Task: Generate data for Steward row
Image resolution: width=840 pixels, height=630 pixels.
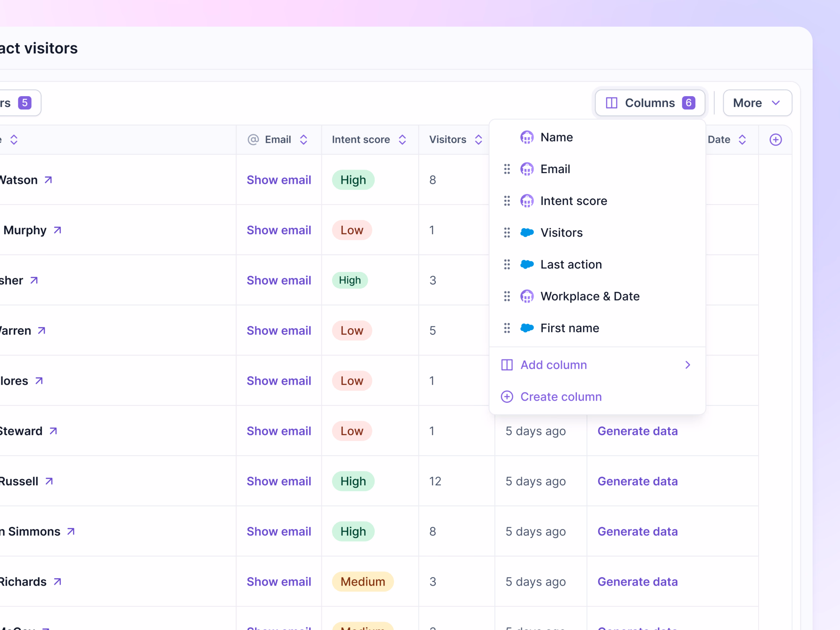Action: pos(638,431)
